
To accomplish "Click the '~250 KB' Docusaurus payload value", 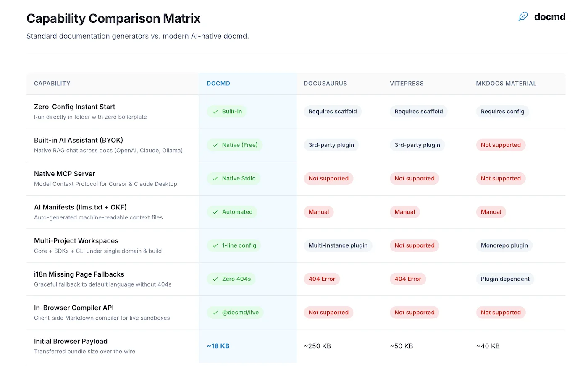I will tap(318, 346).
